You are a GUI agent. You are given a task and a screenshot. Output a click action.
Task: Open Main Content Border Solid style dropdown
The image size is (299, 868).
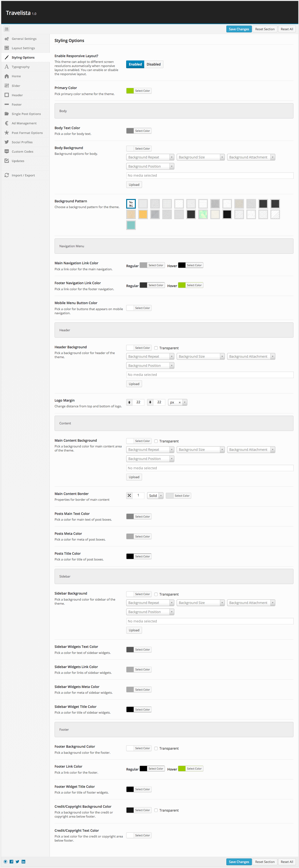(x=155, y=496)
